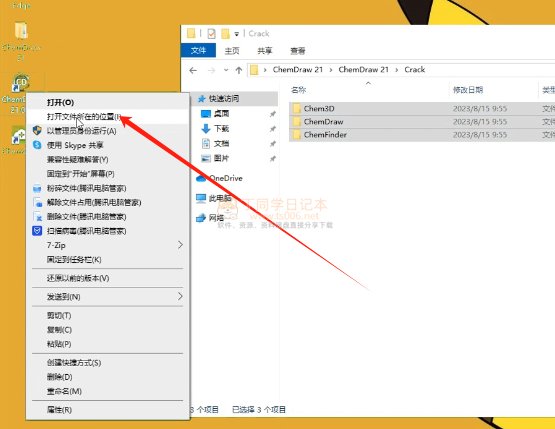
Task: Open the 文件 tab in Explorer
Action: click(x=198, y=51)
